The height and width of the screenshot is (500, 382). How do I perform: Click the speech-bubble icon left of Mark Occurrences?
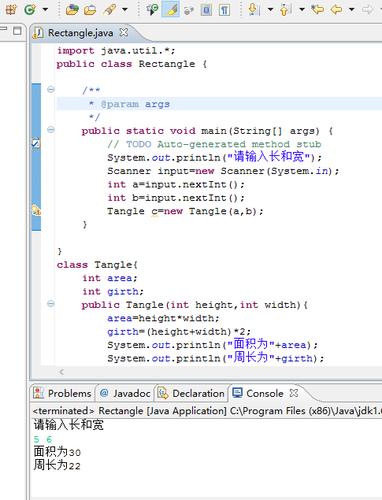[152, 9]
